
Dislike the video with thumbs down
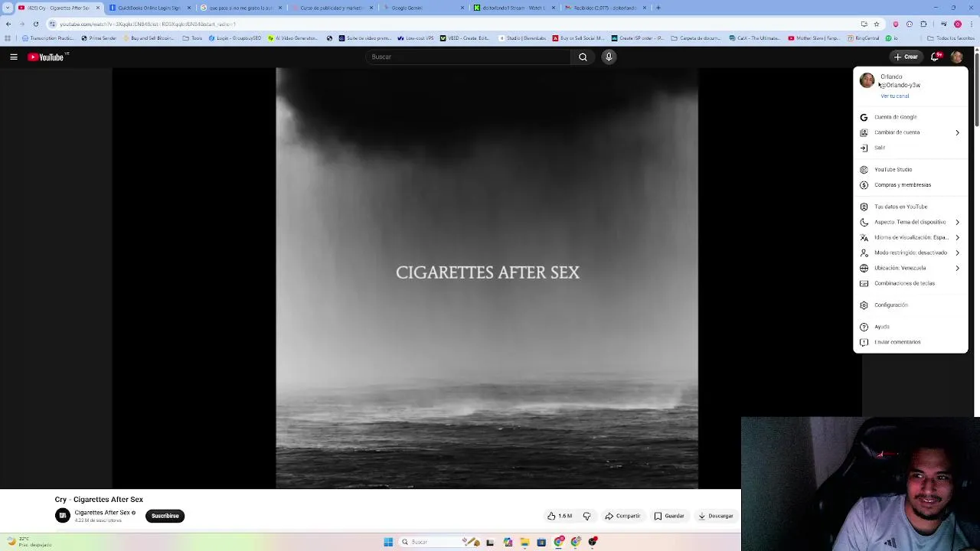(x=586, y=516)
